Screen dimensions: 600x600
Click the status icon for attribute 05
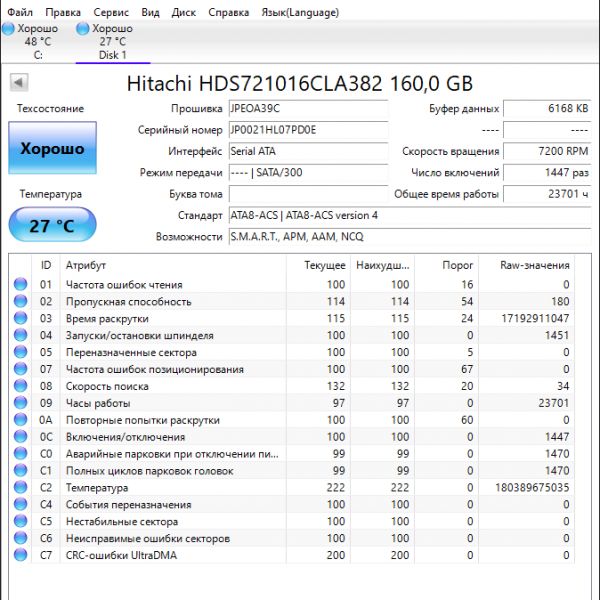coord(21,352)
